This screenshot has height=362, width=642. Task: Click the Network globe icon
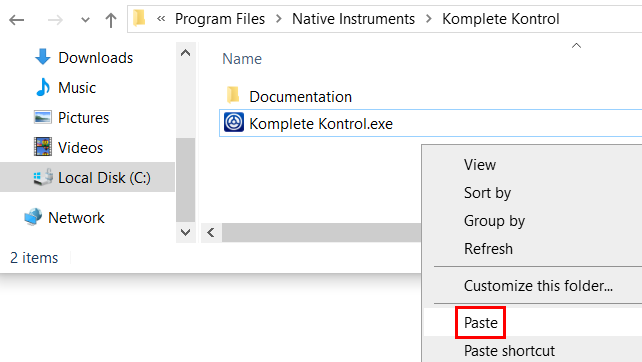click(x=33, y=217)
